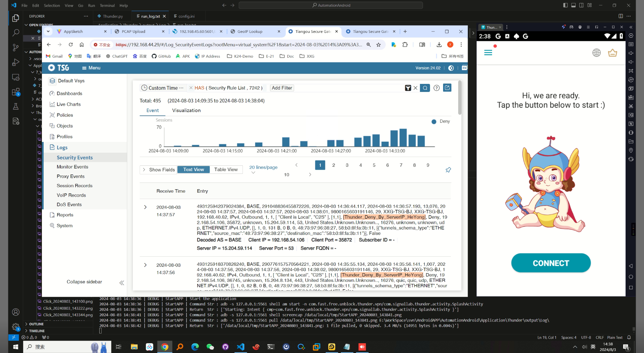The height and width of the screenshot is (353, 644).
Task: Select Text View mode
Action: tap(194, 169)
